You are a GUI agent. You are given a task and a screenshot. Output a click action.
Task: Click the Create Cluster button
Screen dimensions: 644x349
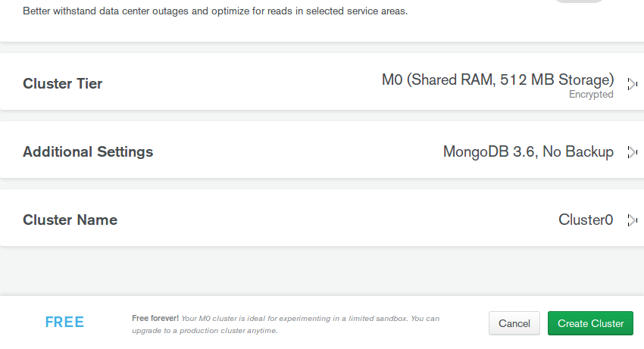click(590, 323)
